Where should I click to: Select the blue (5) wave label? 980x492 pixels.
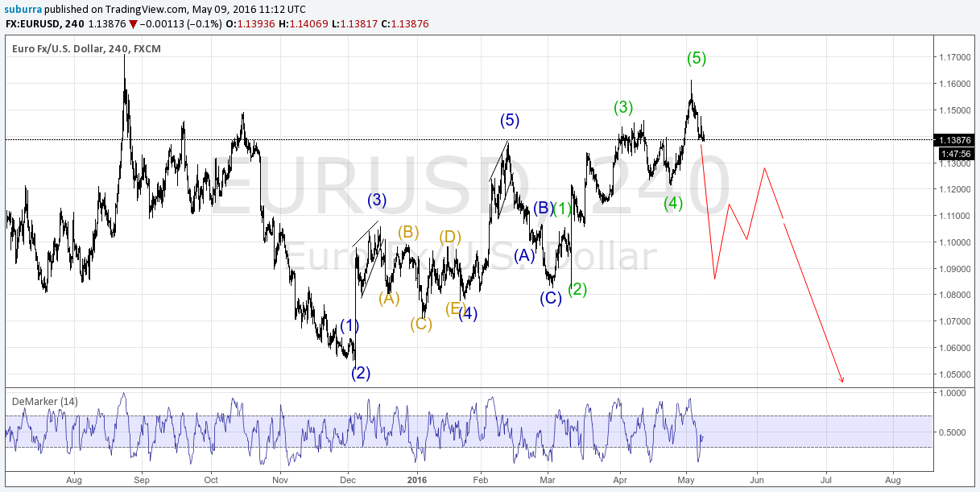(509, 121)
